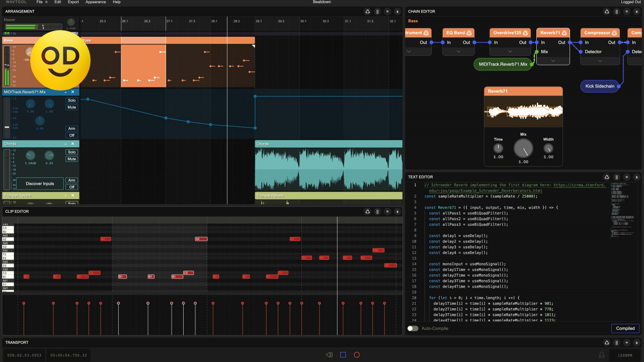Click the Clip Editor's horizontal split icon
The height and width of the screenshot is (362, 644).
coord(387,212)
